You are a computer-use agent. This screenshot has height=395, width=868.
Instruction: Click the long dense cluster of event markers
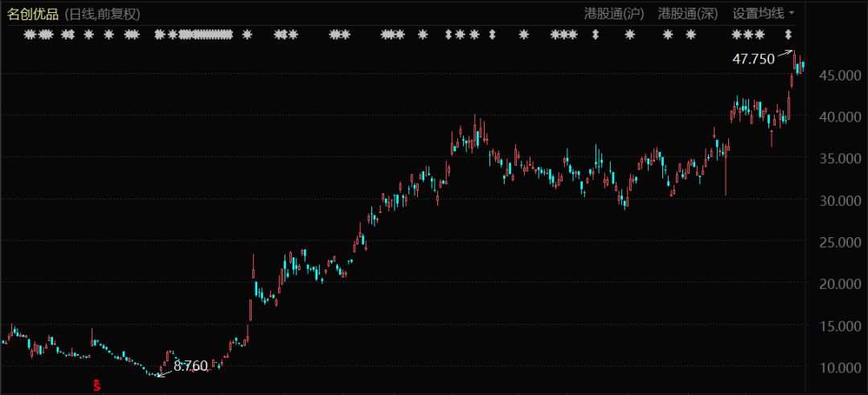tap(205, 34)
